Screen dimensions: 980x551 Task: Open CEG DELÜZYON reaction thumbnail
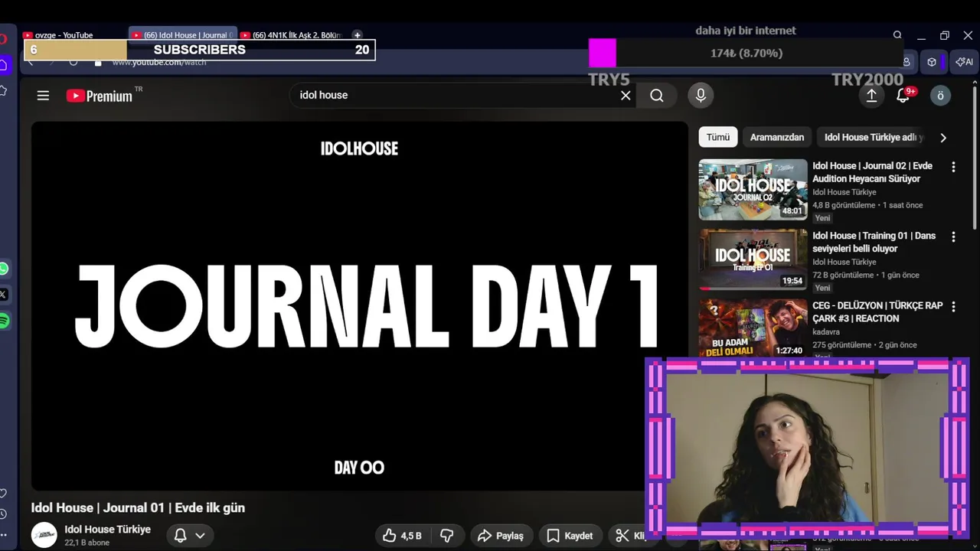(x=753, y=329)
